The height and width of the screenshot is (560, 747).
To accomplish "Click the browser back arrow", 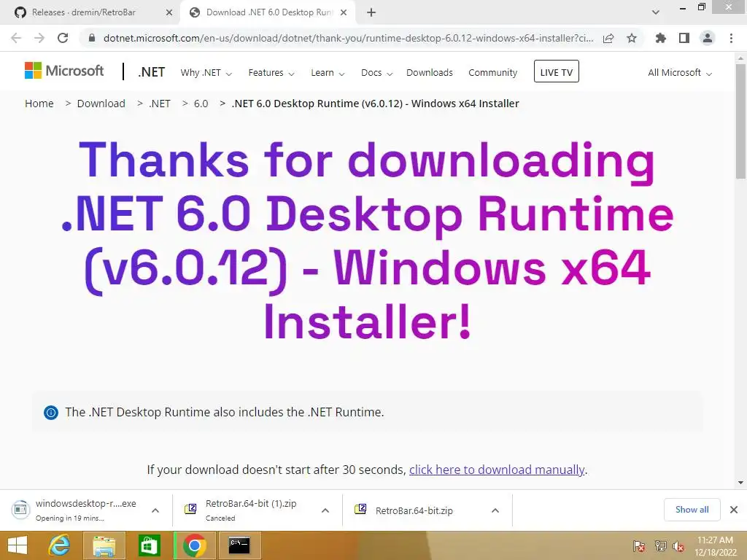I will point(16,38).
